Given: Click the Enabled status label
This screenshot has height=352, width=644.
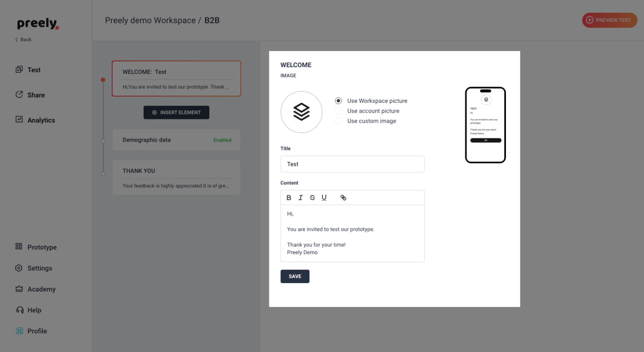Looking at the screenshot, I should (x=222, y=140).
